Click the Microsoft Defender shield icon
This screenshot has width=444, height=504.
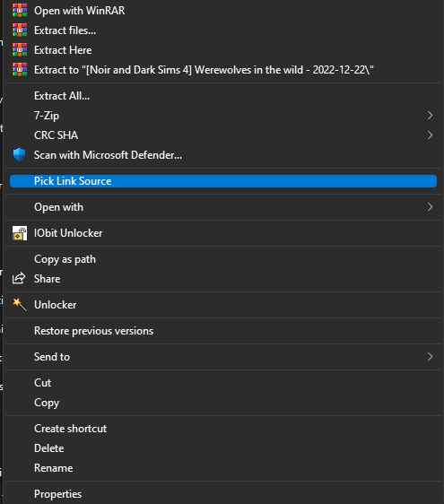point(20,154)
